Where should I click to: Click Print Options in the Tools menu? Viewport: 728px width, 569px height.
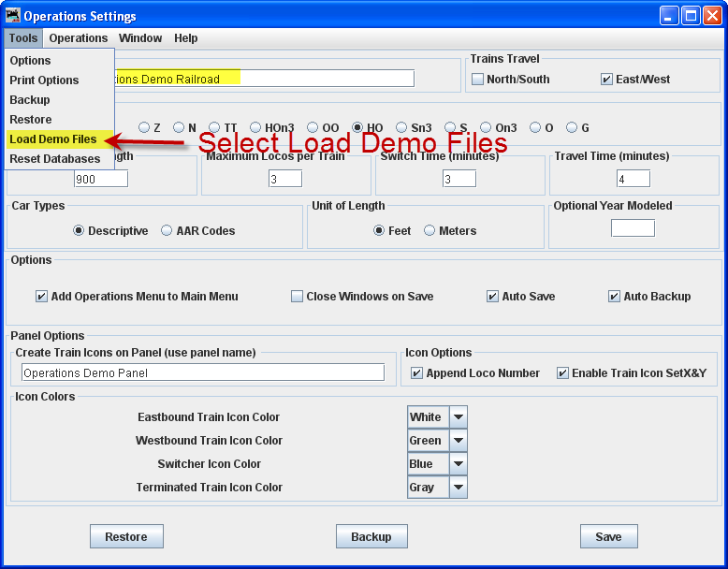coord(44,80)
